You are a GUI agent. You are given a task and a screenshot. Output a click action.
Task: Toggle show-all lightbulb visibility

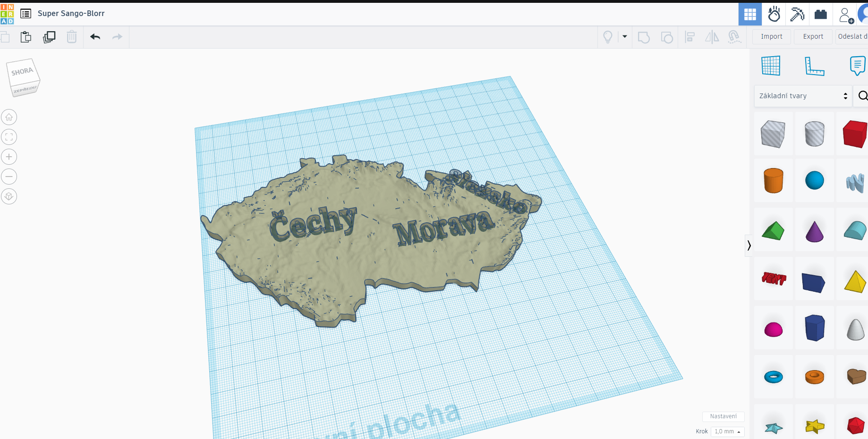(608, 37)
